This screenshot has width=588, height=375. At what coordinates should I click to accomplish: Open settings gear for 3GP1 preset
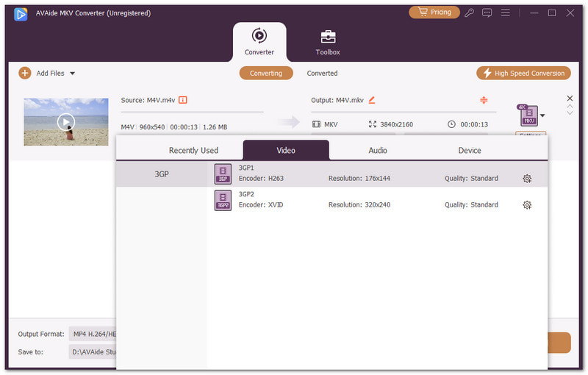(527, 179)
